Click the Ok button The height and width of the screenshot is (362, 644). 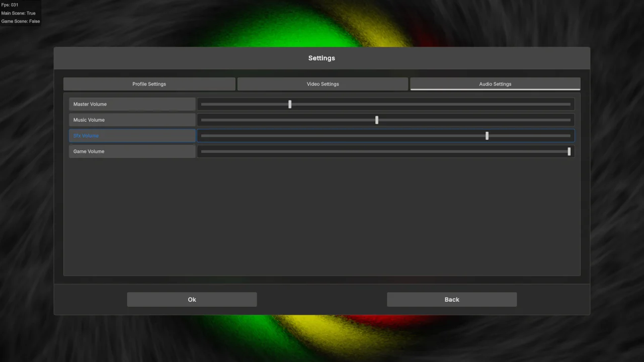[192, 300]
